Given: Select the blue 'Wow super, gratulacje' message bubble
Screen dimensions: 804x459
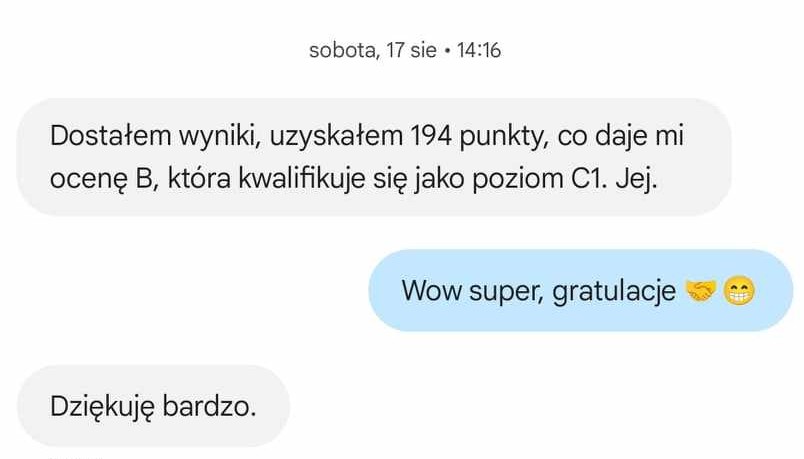Looking at the screenshot, I should pyautogui.click(x=580, y=290).
